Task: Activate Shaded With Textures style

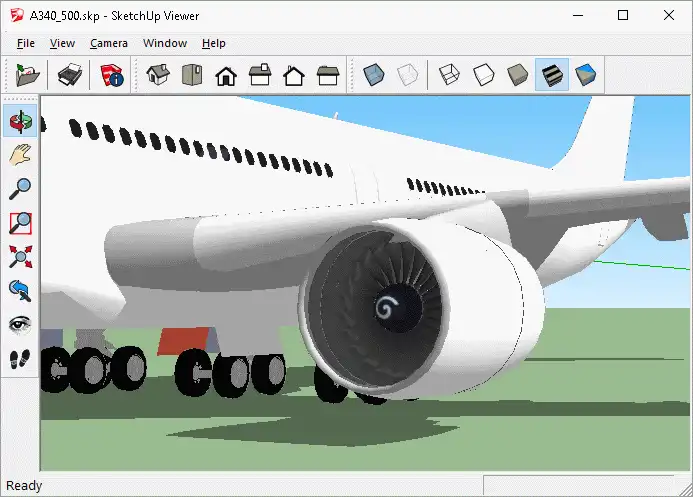Action: tap(552, 75)
